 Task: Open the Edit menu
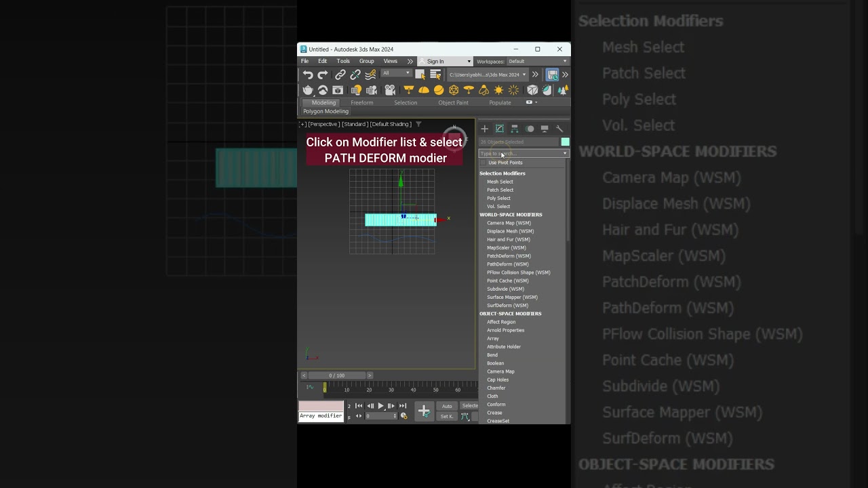(x=323, y=61)
